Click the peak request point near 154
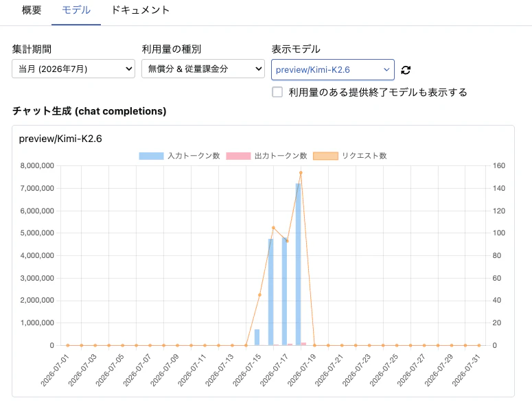 coord(301,173)
